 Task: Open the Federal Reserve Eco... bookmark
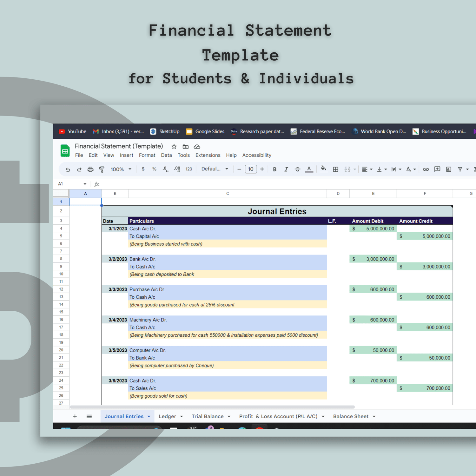318,131
